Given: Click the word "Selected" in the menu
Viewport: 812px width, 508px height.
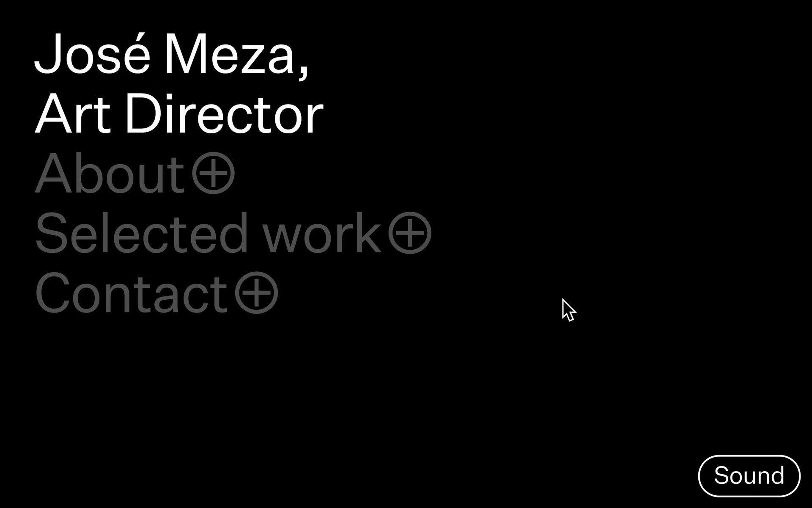Looking at the screenshot, I should 142,233.
